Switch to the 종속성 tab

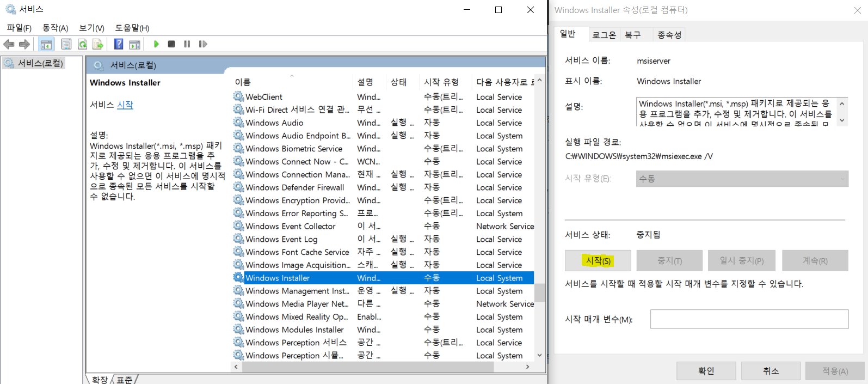(x=669, y=35)
